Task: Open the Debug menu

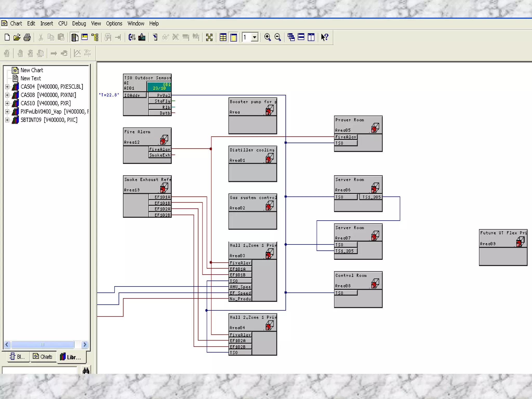Action: [79, 24]
